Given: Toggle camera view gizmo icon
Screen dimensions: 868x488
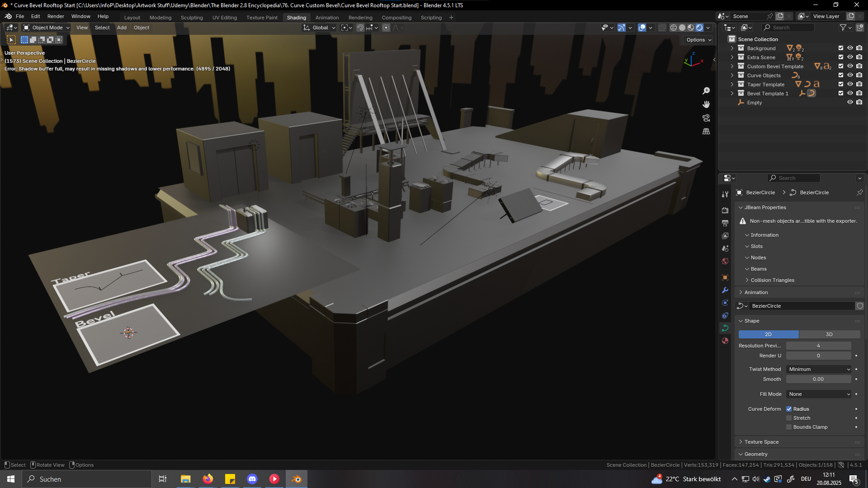Looking at the screenshot, I should coord(706,118).
